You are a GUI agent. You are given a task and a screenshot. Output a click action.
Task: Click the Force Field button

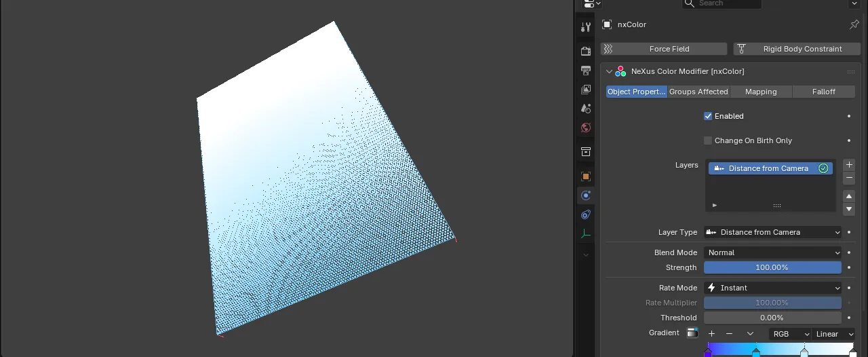point(664,49)
